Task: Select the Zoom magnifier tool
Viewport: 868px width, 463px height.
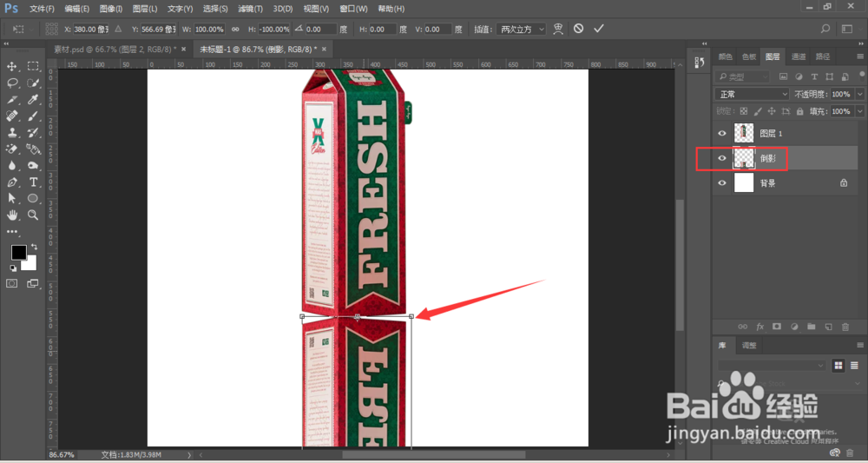Action: (x=33, y=215)
